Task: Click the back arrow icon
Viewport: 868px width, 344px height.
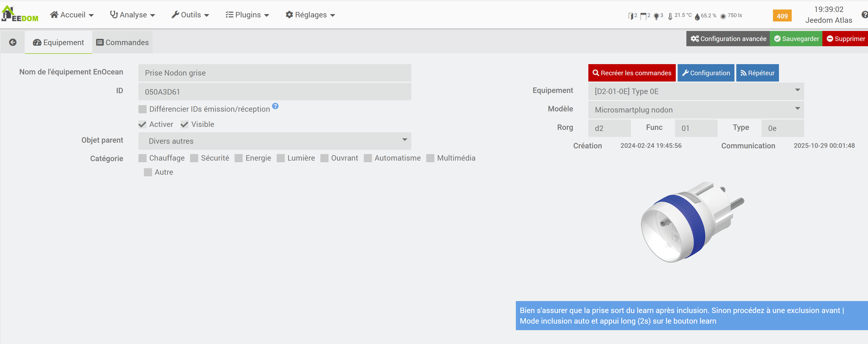Action: (x=13, y=42)
